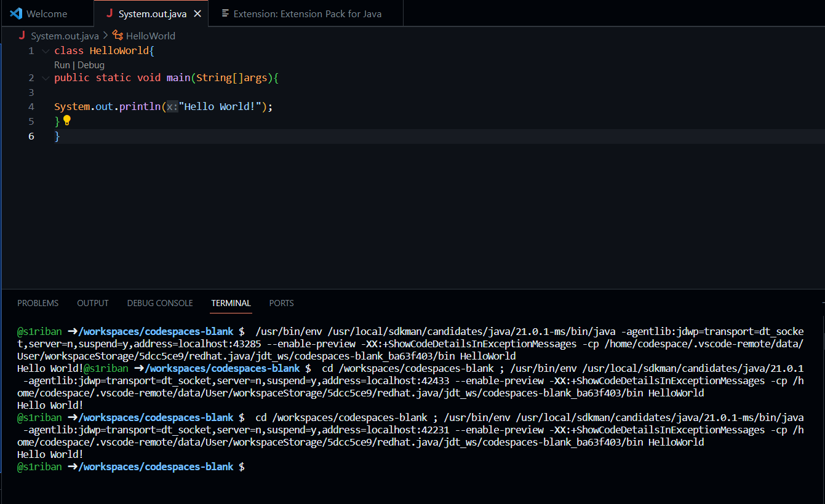
Task: Open the lightbulb quick fix menu
Action: [68, 120]
